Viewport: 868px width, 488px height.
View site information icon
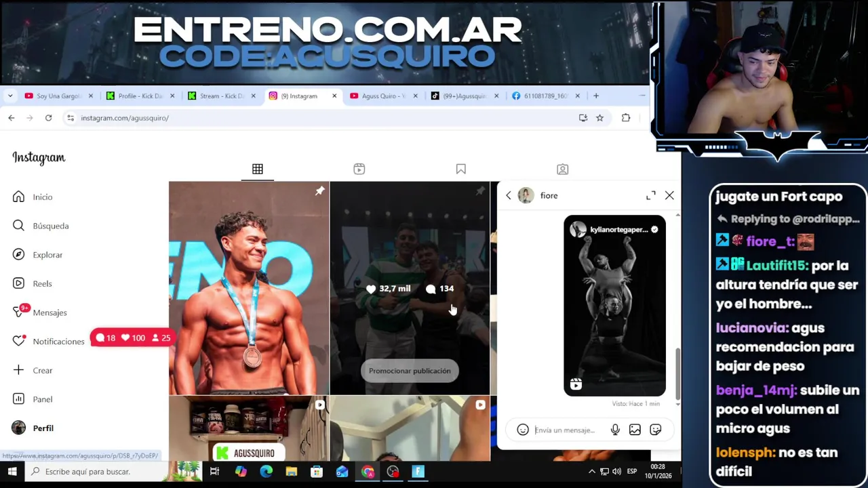pyautogui.click(x=71, y=118)
